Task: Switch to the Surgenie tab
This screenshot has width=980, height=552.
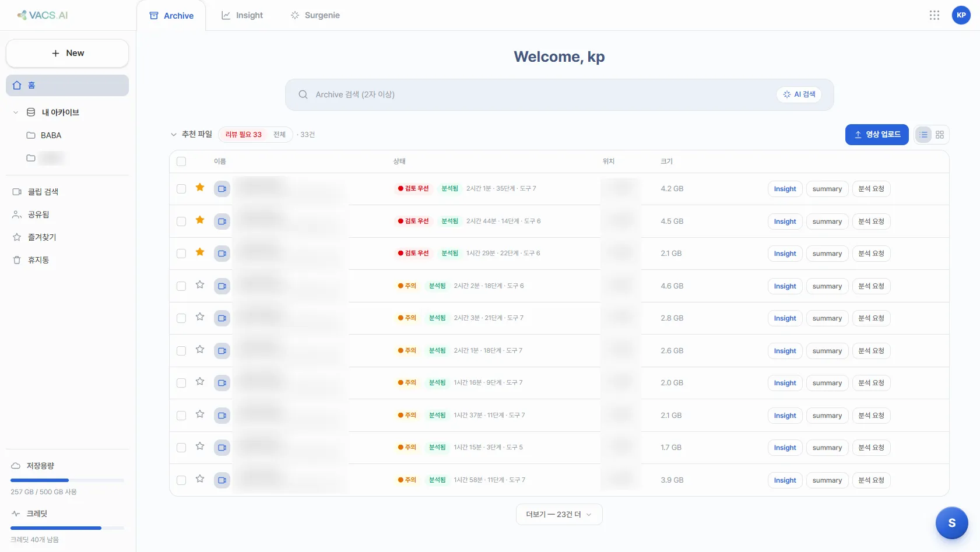Action: pos(315,15)
